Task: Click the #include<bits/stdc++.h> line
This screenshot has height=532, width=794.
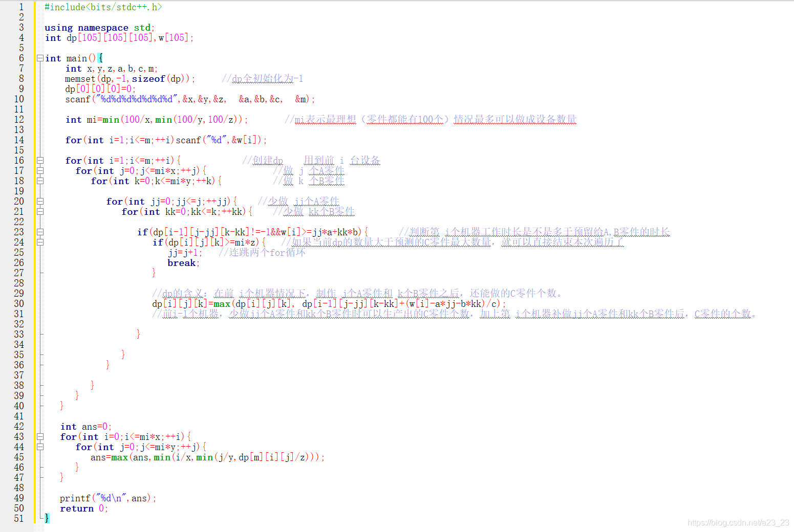Action: coord(103,7)
